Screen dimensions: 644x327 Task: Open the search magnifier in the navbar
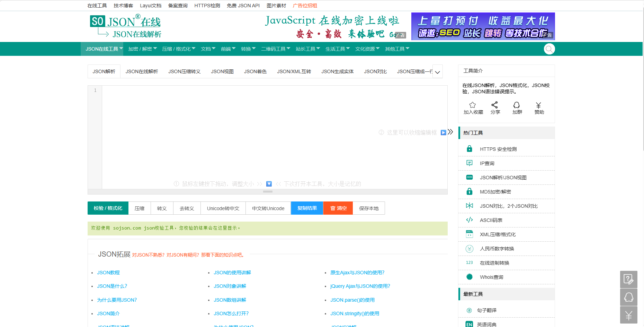coord(549,49)
